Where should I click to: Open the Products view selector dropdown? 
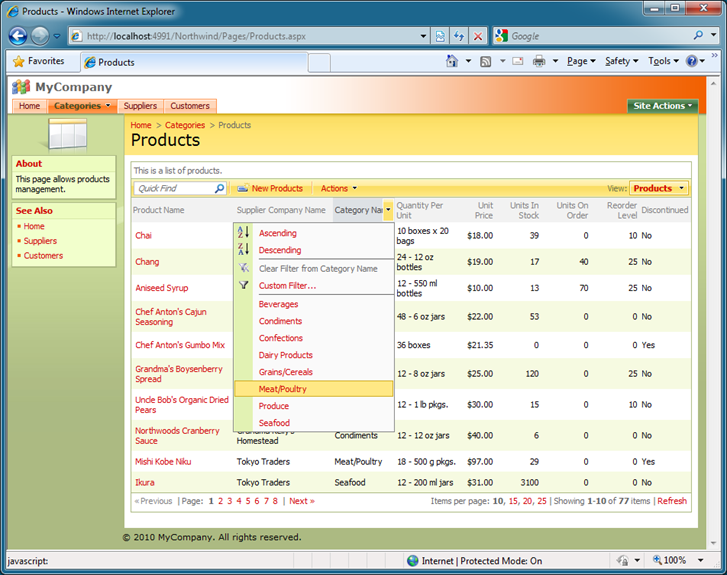pos(658,188)
